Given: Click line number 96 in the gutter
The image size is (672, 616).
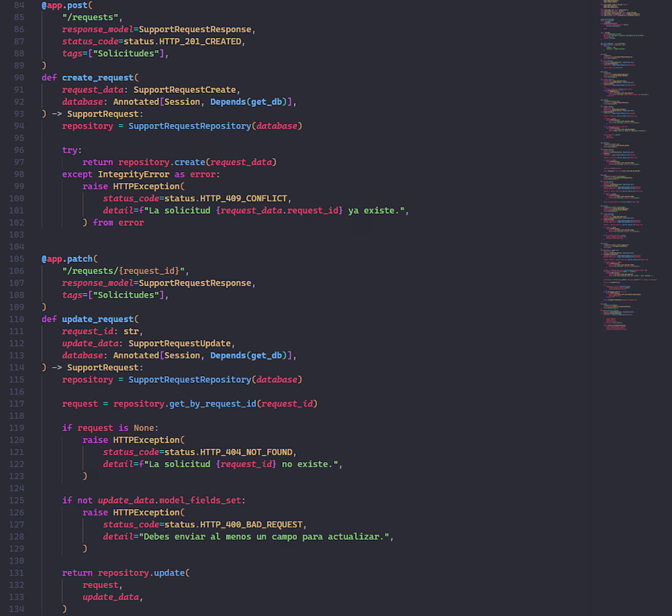Looking at the screenshot, I should [x=19, y=150].
